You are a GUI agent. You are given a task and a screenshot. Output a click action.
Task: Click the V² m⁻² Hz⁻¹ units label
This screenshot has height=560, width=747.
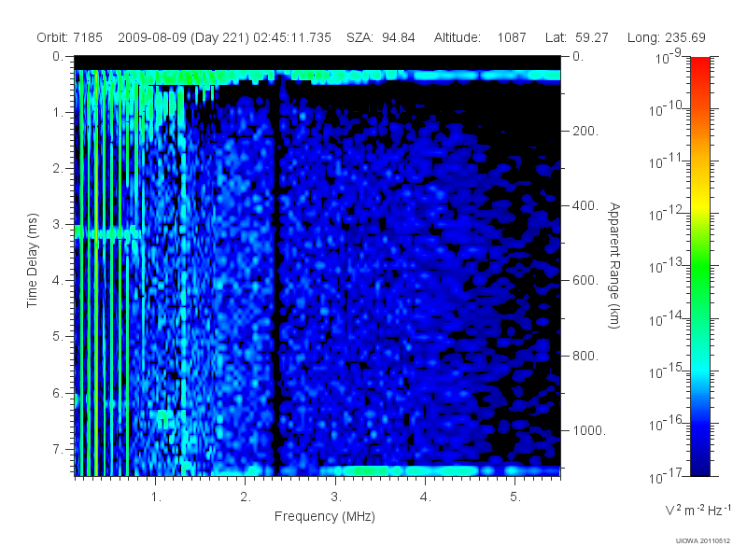698,510
